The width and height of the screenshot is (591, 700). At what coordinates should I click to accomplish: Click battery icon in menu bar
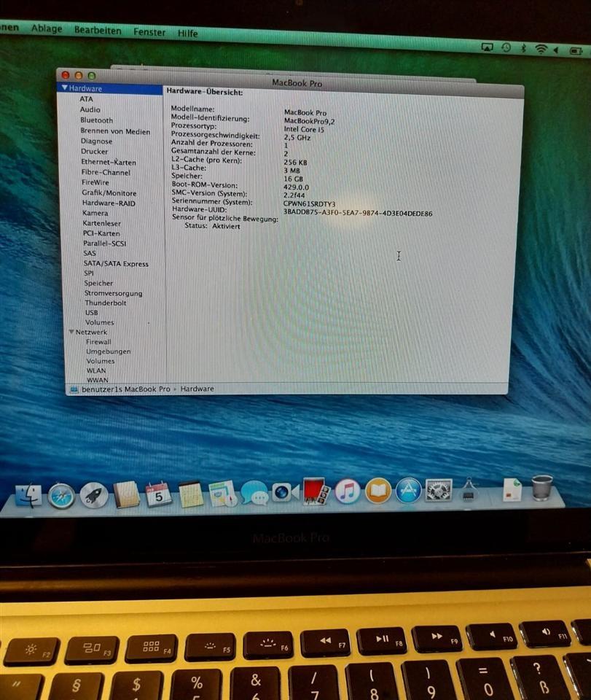[x=576, y=51]
